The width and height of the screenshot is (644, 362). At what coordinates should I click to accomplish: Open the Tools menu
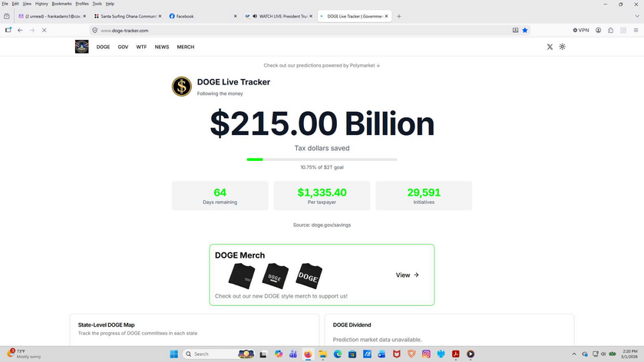[x=97, y=4]
